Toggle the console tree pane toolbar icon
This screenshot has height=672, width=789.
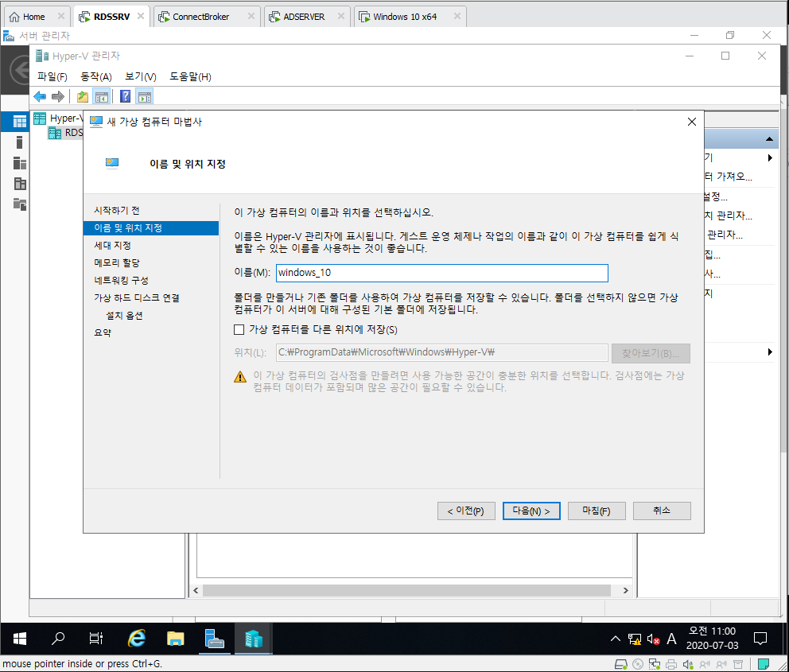click(102, 96)
